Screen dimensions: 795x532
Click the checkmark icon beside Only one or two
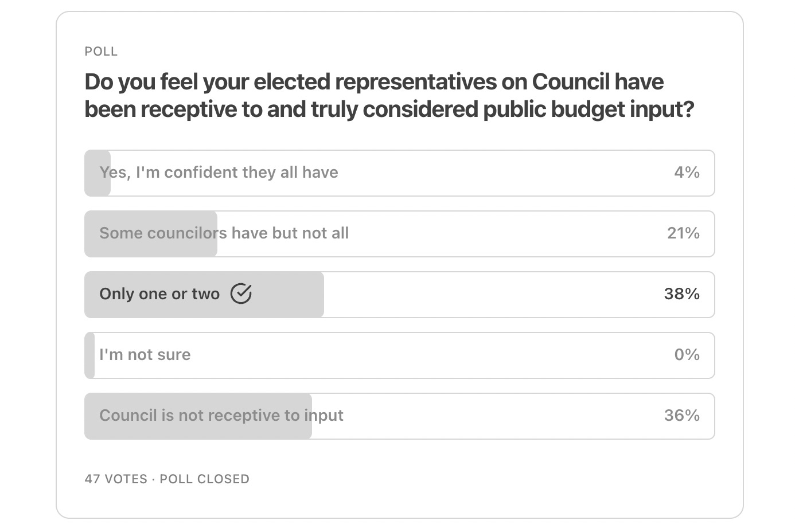click(x=241, y=294)
